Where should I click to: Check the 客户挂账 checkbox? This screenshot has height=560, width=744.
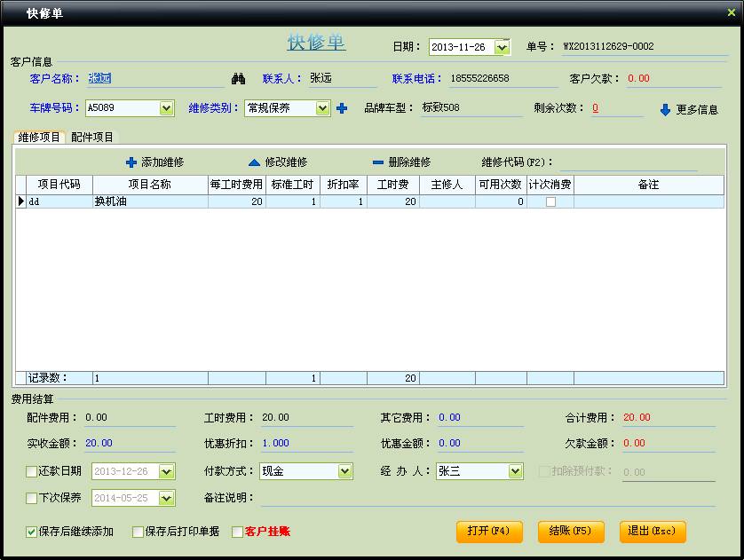[237, 532]
